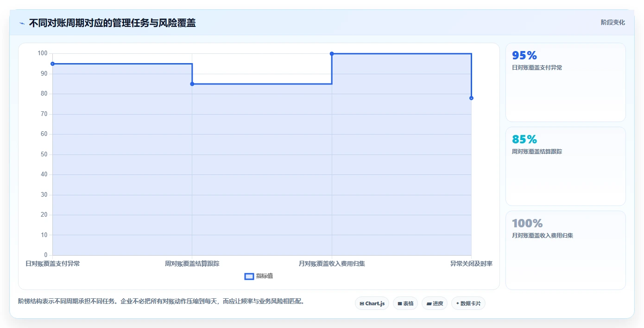
Task: Select the 进度 tag
Action: pyautogui.click(x=435, y=303)
